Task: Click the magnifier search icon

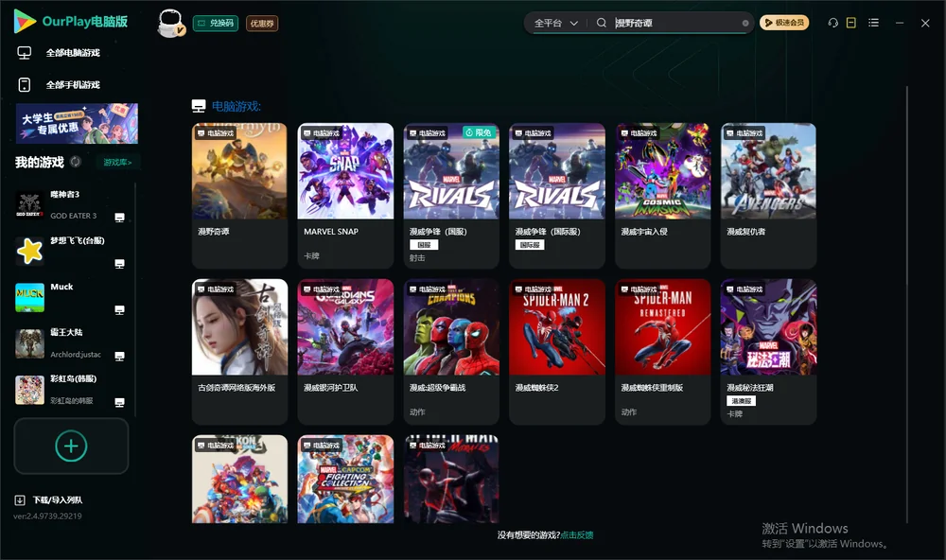Action: click(601, 23)
